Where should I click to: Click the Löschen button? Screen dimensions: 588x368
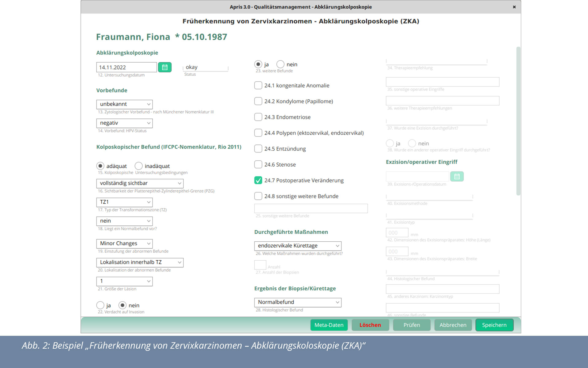370,325
